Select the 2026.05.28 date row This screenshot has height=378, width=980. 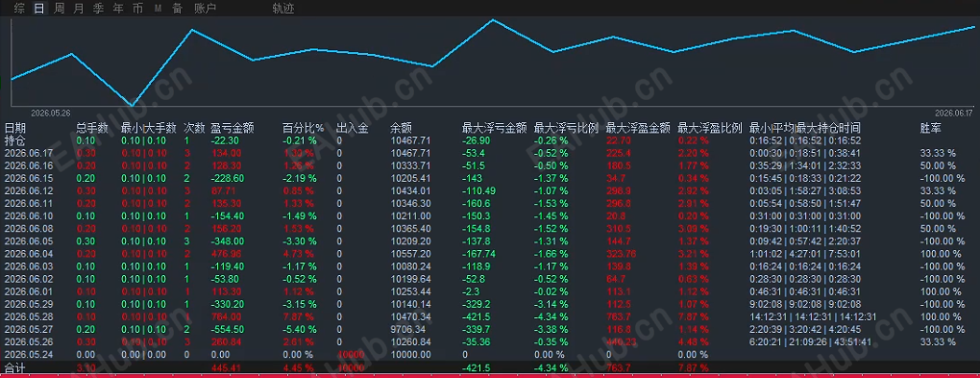point(28,316)
